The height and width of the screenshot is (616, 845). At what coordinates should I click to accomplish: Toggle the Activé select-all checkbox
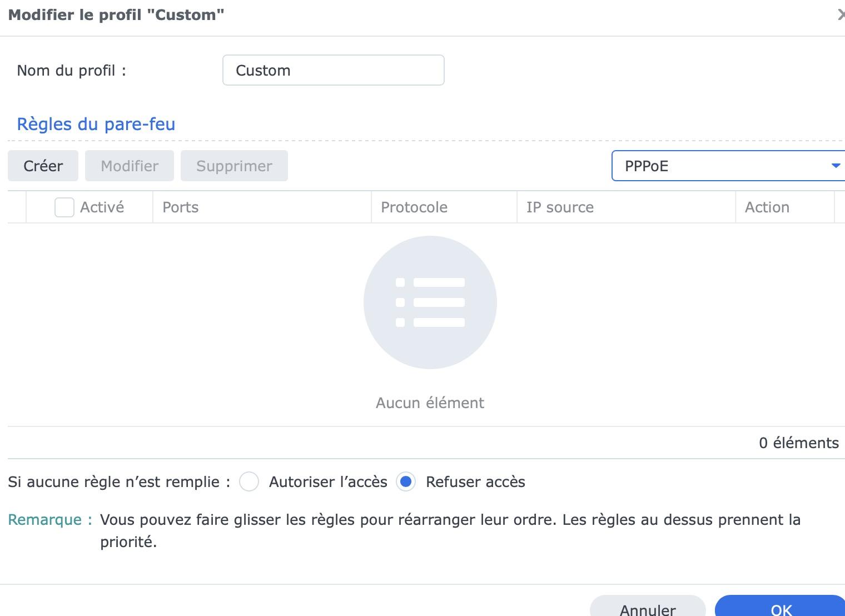pyautogui.click(x=64, y=207)
